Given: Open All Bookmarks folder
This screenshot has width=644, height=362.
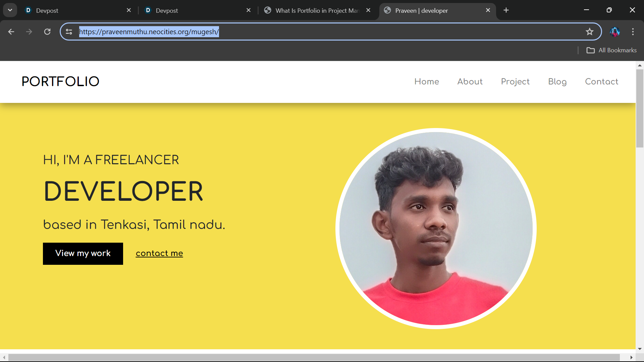Looking at the screenshot, I should pos(611,50).
